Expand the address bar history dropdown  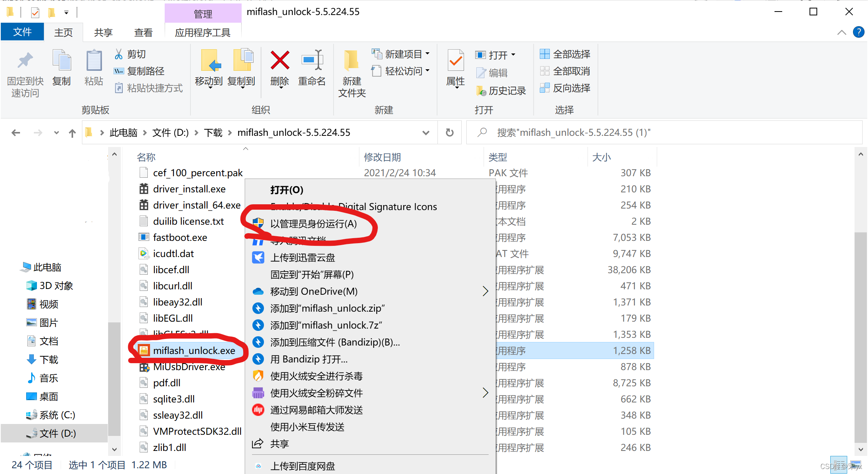point(426,133)
